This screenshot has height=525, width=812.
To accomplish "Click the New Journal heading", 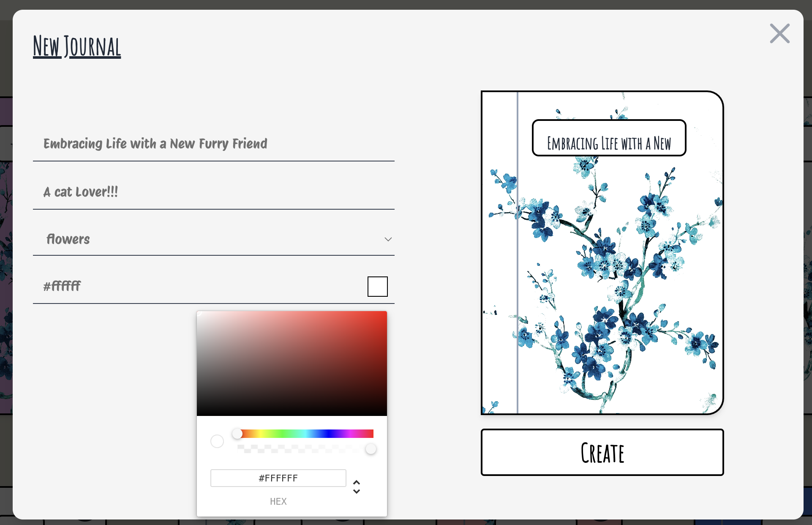I will point(77,46).
